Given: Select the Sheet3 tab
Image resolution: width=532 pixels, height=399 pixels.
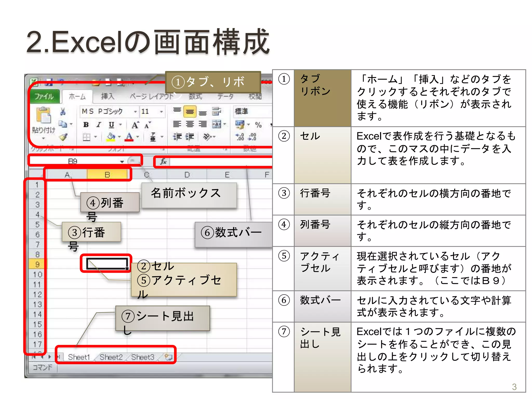Looking at the screenshot, I should [x=143, y=357].
